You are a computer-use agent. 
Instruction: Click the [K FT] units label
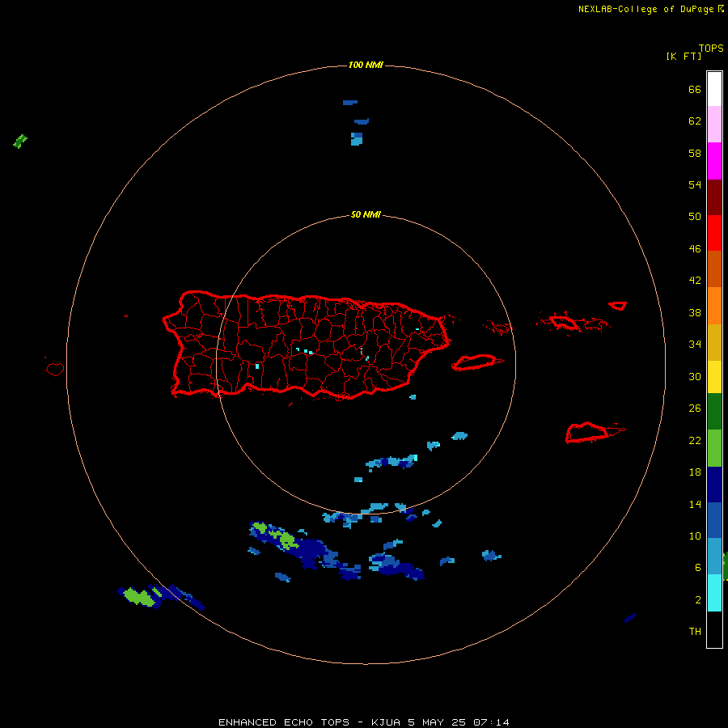click(x=684, y=56)
